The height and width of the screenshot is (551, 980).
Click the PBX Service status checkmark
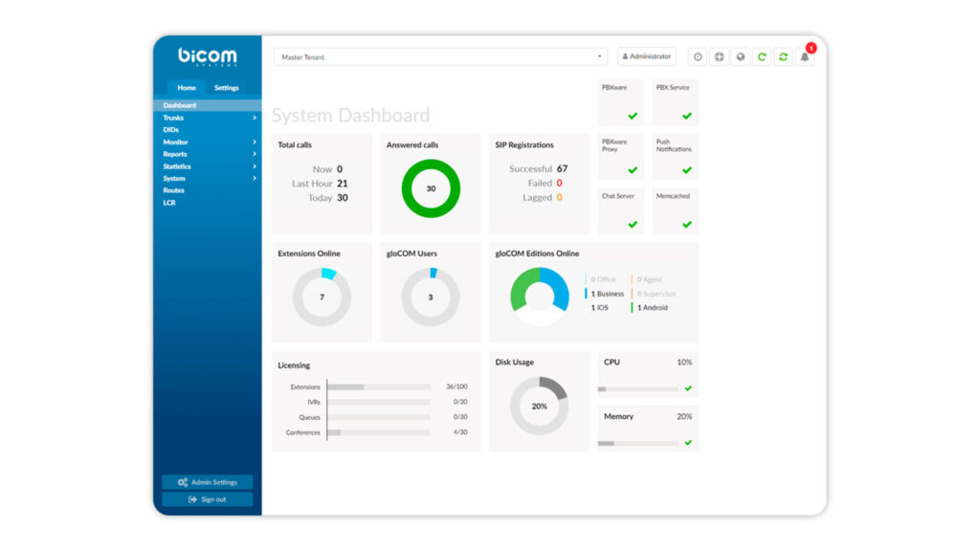click(x=686, y=116)
